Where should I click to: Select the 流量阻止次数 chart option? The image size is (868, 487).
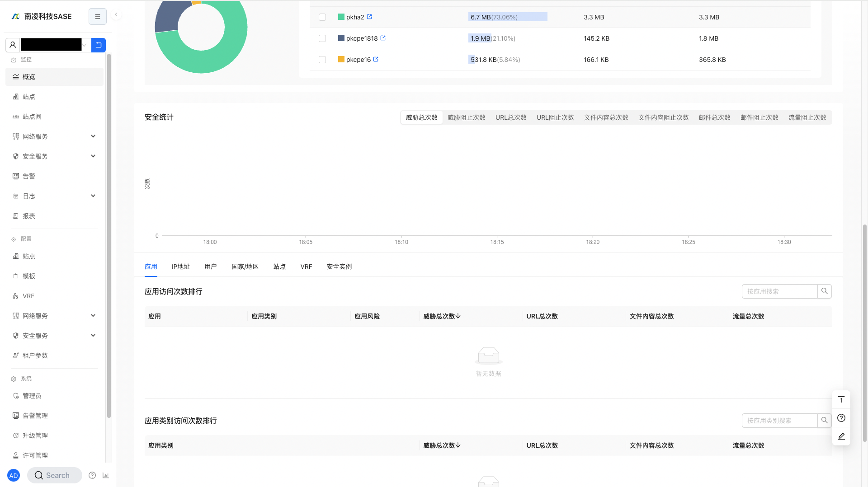(x=807, y=117)
